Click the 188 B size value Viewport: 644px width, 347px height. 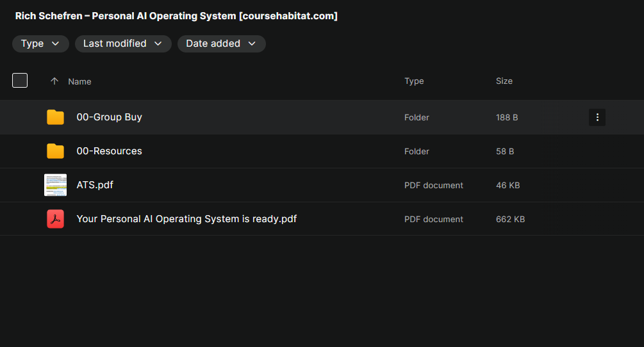click(507, 117)
